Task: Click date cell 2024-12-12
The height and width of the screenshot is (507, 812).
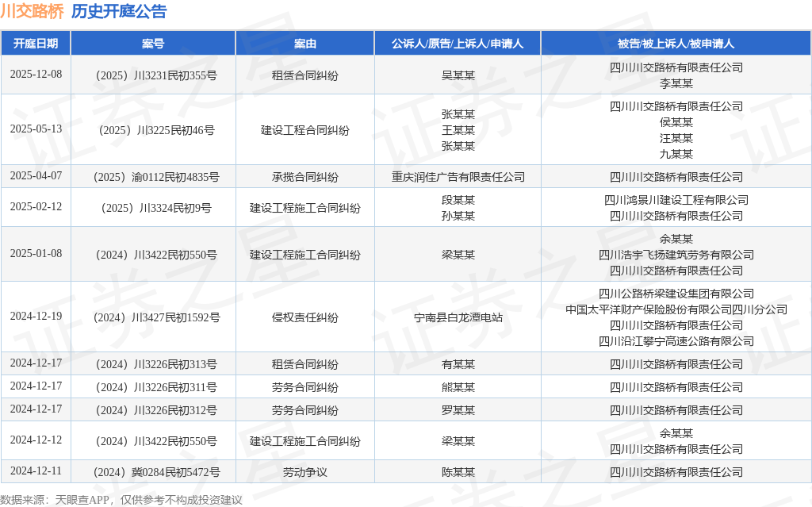Action: tap(36, 440)
